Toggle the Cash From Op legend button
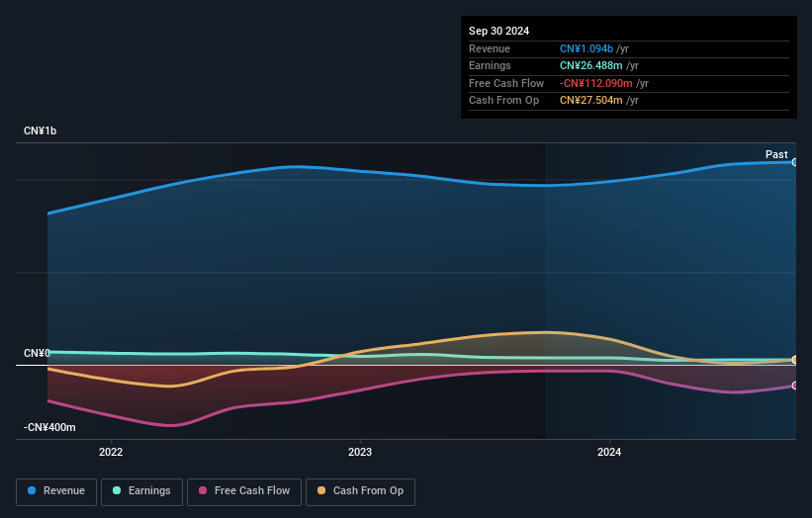The image size is (812, 518). pos(360,491)
